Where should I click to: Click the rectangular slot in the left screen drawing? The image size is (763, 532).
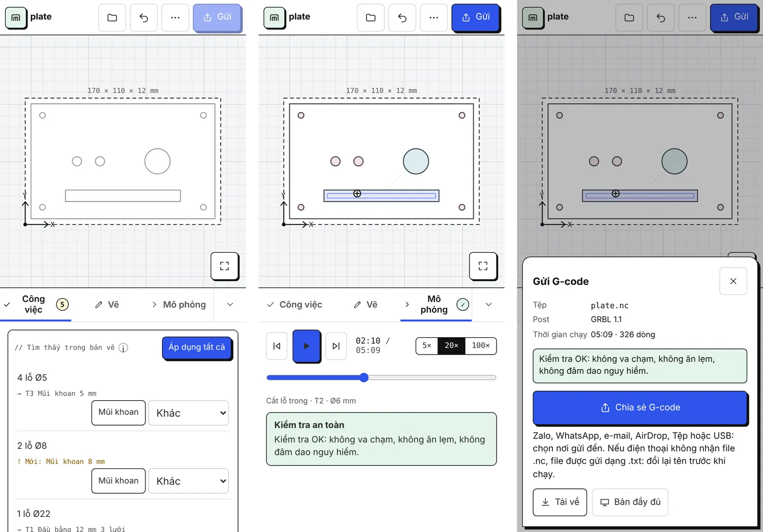point(123,196)
